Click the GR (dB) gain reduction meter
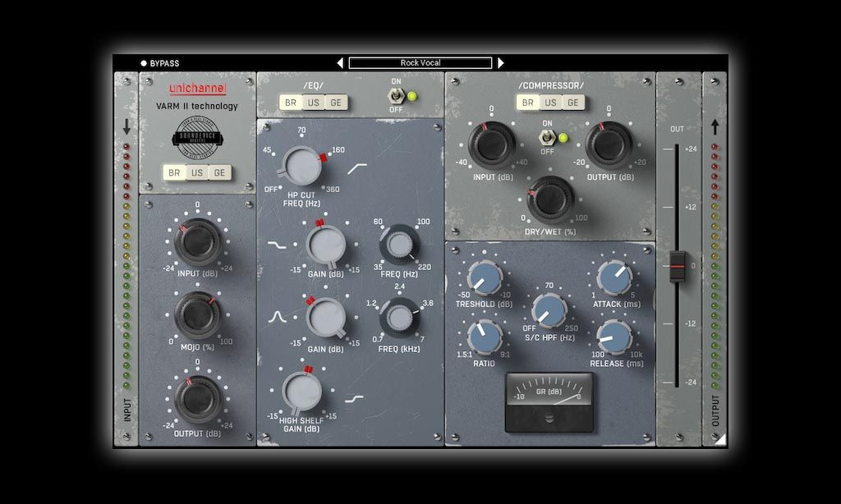The image size is (841, 504). (549, 402)
